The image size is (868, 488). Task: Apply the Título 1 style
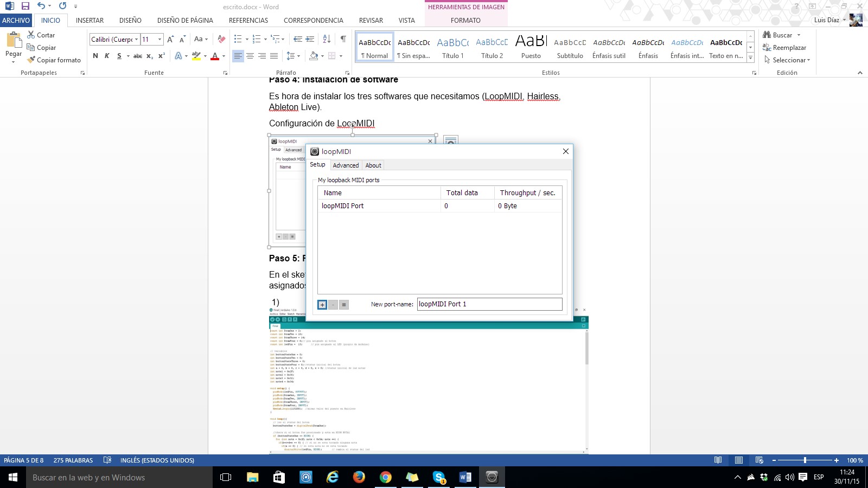[x=453, y=48]
